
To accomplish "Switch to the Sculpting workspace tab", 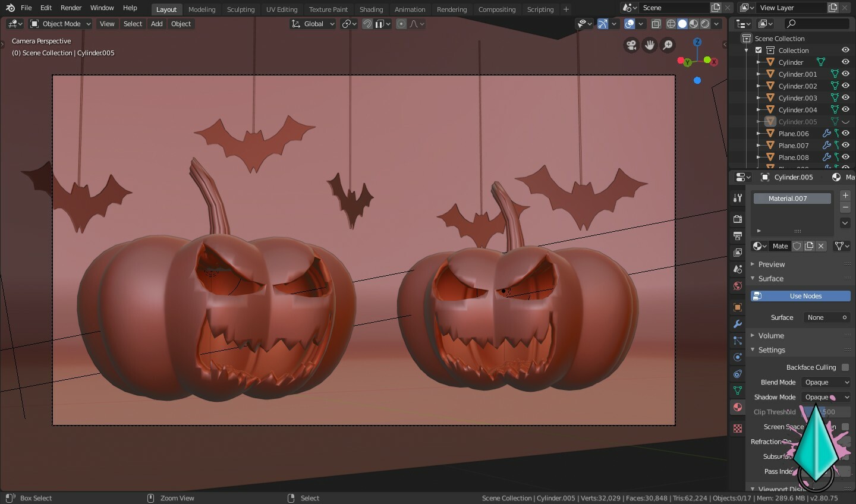I will click(241, 10).
